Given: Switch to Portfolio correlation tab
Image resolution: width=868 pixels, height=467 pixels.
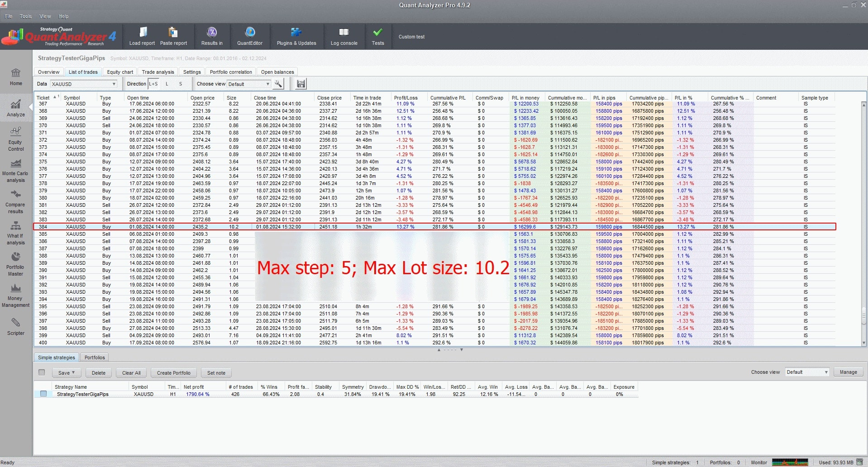Looking at the screenshot, I should (x=231, y=72).
